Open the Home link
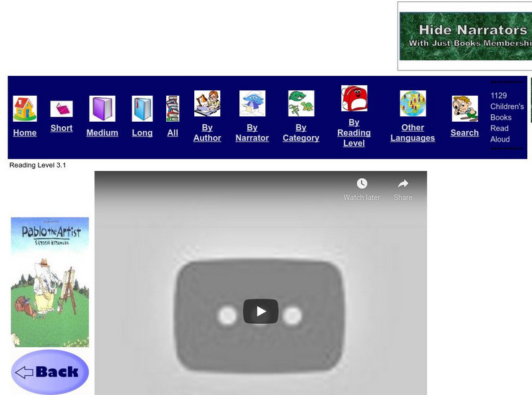532x395 pixels. 25,133
